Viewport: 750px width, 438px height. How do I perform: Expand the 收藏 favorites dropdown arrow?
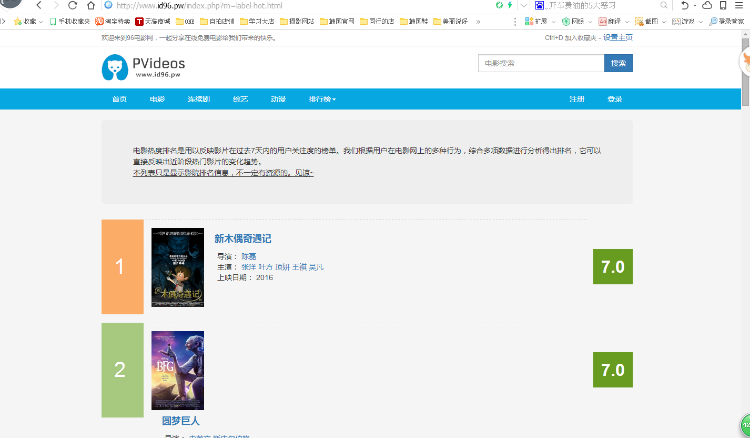(41, 22)
